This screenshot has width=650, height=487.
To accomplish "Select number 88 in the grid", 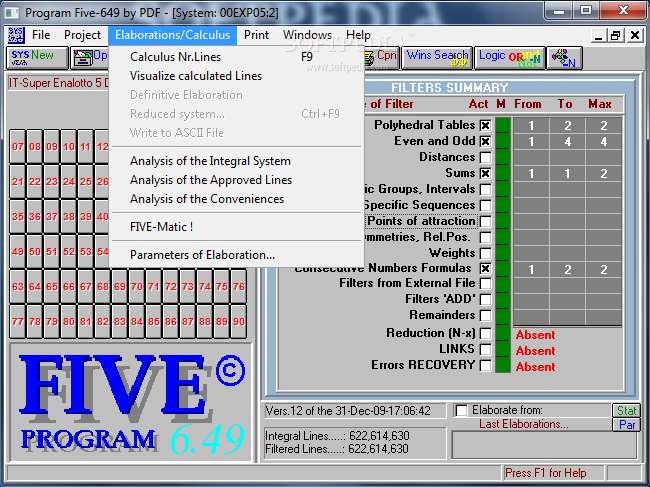I will [x=205, y=322].
